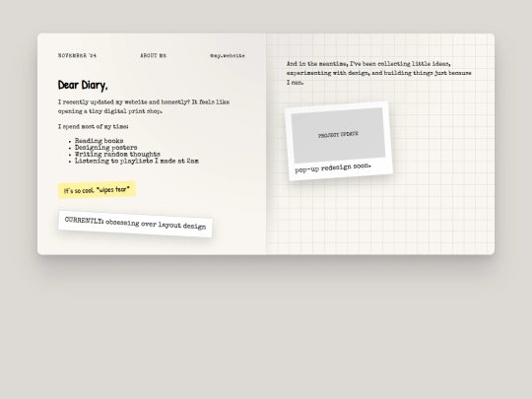Click the 'I recently updated my website' paragraph
The image size is (532, 399).
coord(144,106)
